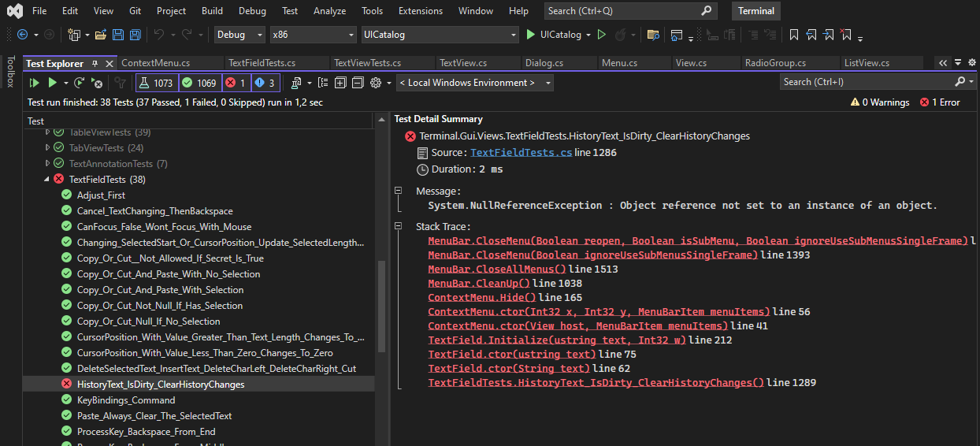Go to the previous bookmark icon

[x=811, y=35]
